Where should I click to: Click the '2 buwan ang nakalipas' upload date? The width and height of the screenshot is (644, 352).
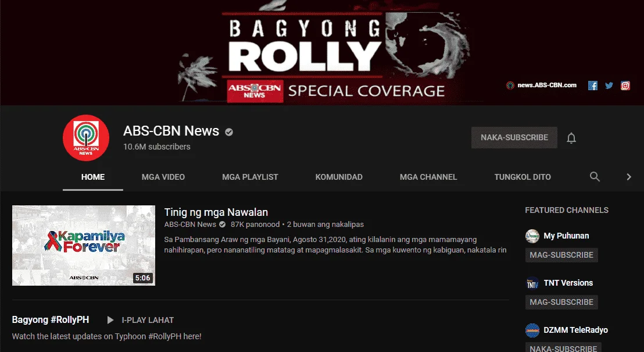(325, 225)
